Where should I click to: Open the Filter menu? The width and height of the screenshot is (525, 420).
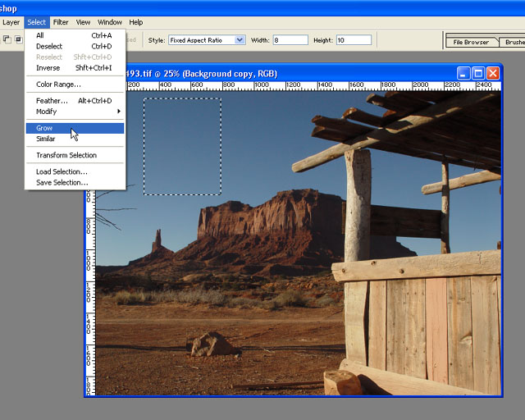61,22
